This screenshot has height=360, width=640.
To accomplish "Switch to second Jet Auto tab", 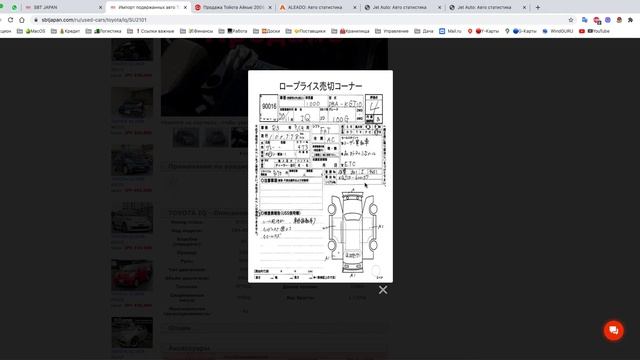I will [x=487, y=7].
